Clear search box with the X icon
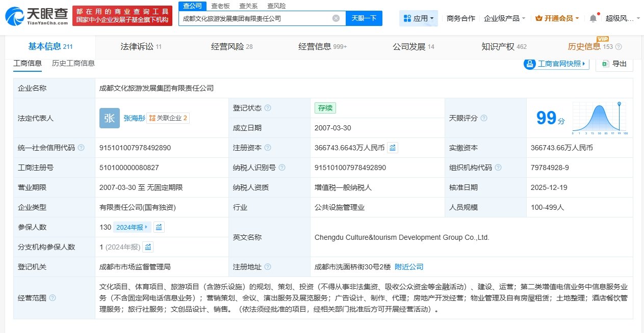 336,18
